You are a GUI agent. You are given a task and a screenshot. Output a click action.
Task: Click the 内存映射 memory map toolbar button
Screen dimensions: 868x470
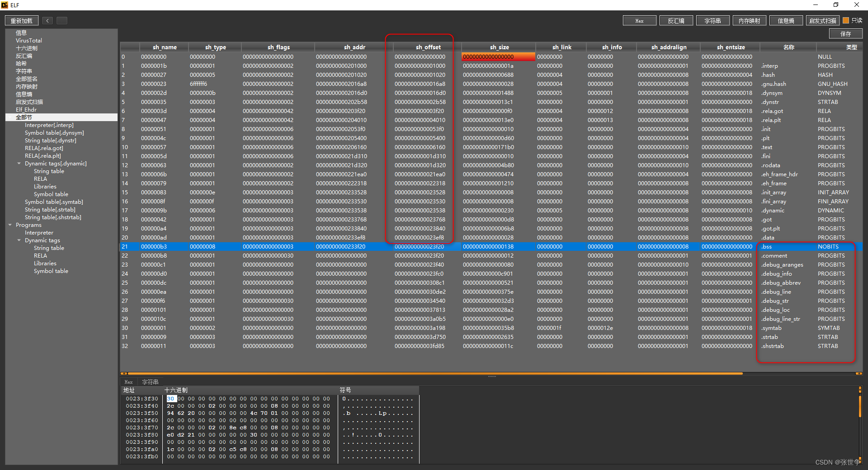749,21
